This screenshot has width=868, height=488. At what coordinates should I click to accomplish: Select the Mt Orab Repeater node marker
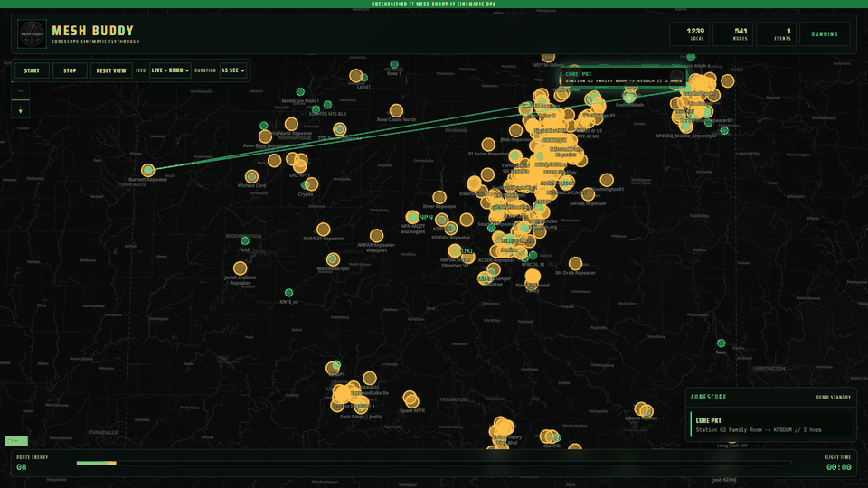pyautogui.click(x=576, y=263)
